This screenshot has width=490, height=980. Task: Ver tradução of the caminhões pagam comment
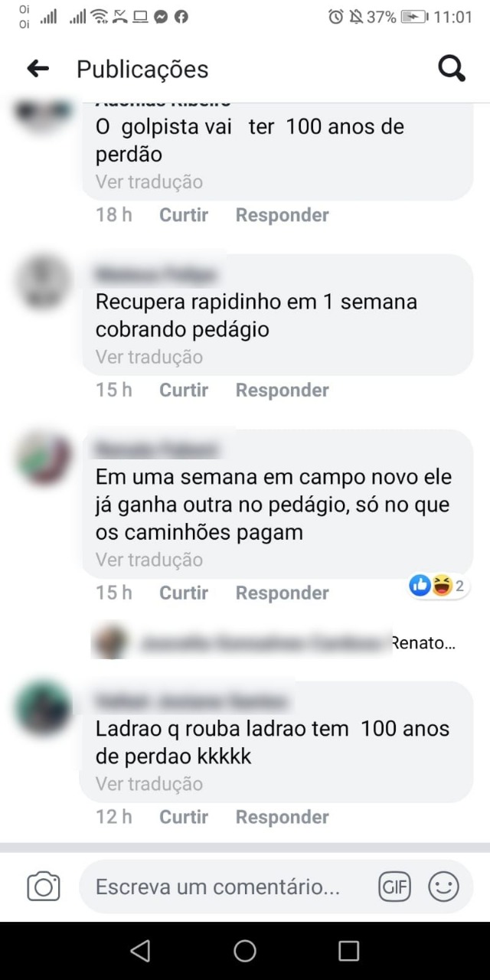pos(149,560)
